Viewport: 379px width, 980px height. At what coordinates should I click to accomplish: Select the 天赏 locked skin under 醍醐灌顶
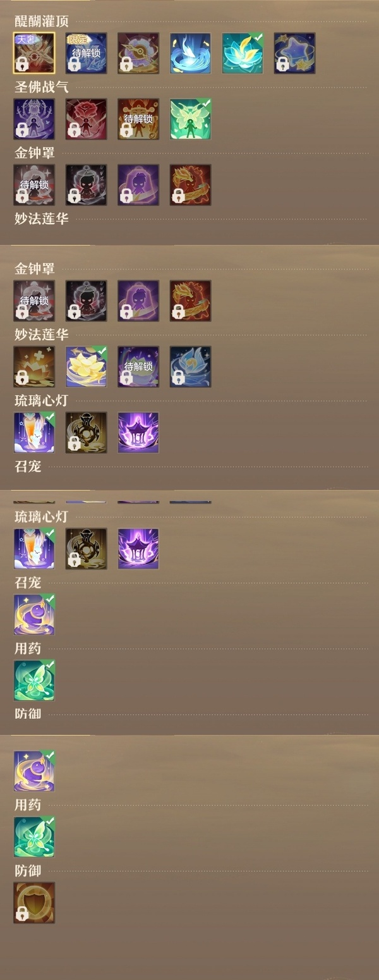click(34, 53)
